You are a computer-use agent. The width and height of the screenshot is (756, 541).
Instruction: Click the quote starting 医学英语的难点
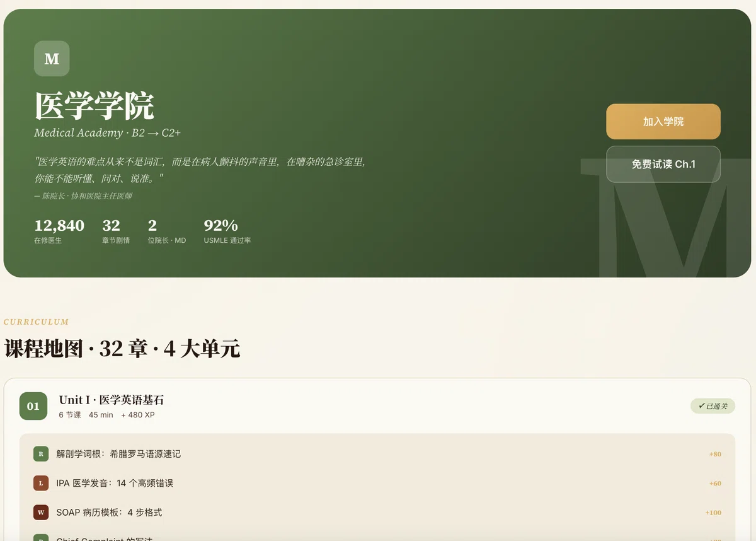coord(200,170)
